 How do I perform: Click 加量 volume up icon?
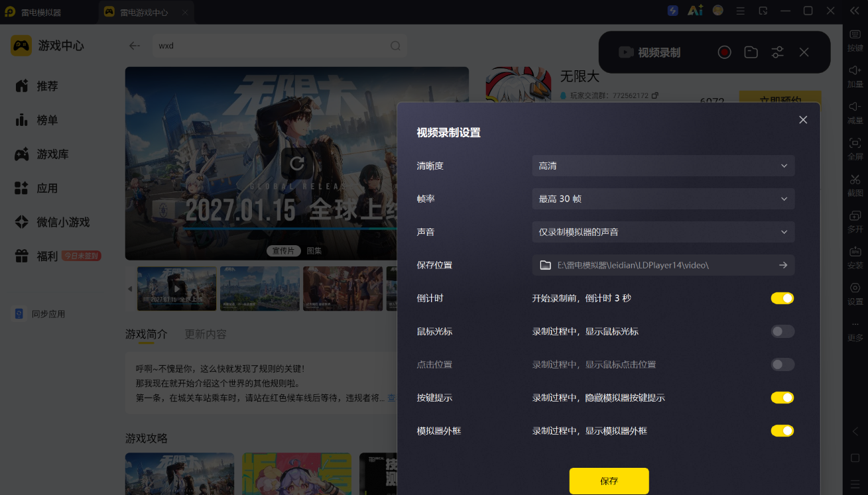tap(855, 76)
